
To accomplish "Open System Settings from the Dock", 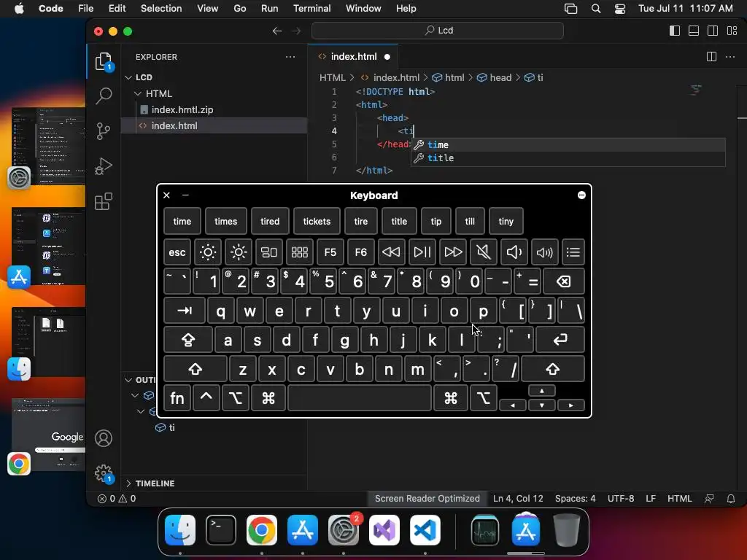I will pos(344,530).
